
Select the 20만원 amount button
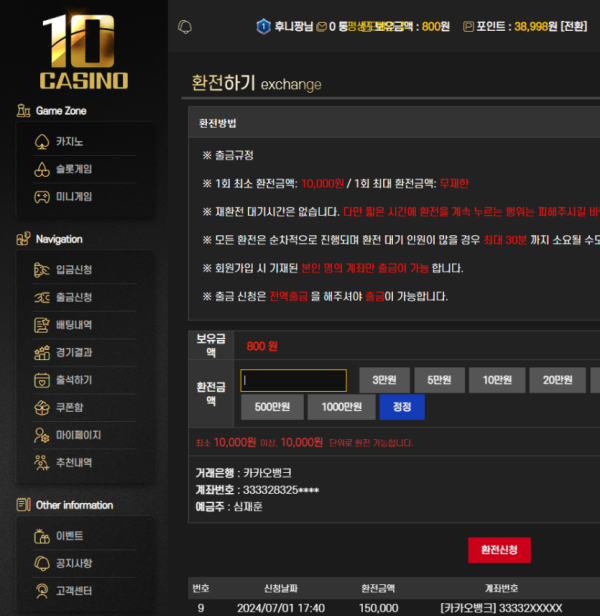[558, 380]
